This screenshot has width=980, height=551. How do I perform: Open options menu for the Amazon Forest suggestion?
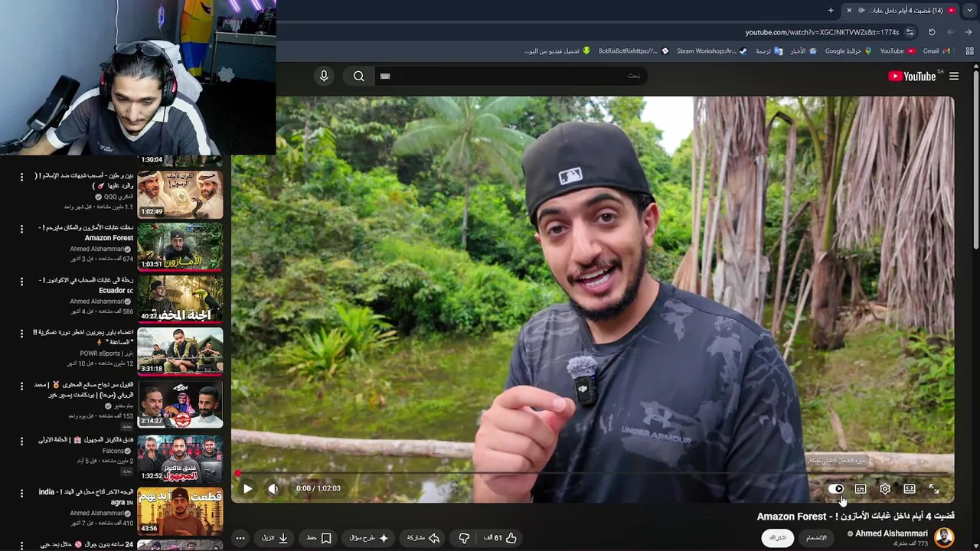click(x=21, y=230)
